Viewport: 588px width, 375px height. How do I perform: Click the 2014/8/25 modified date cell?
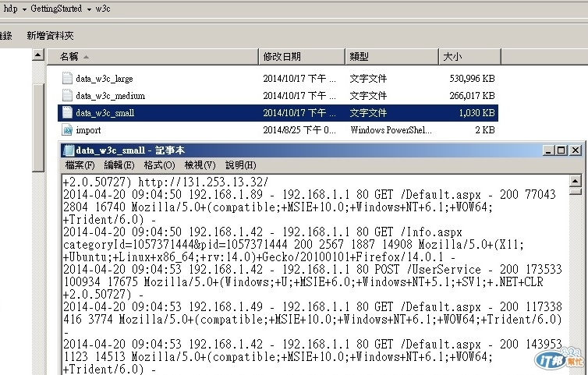pos(299,130)
